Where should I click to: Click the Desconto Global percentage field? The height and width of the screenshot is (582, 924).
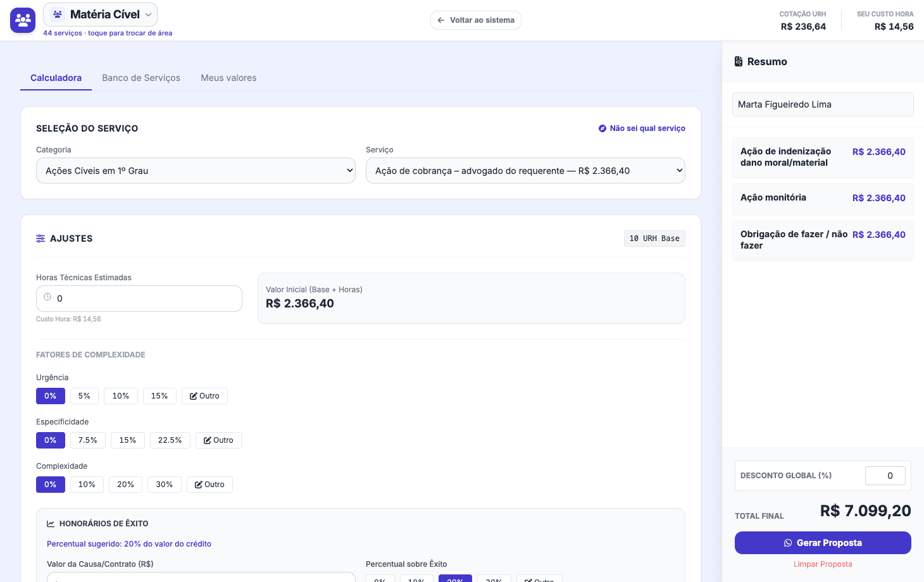point(885,476)
